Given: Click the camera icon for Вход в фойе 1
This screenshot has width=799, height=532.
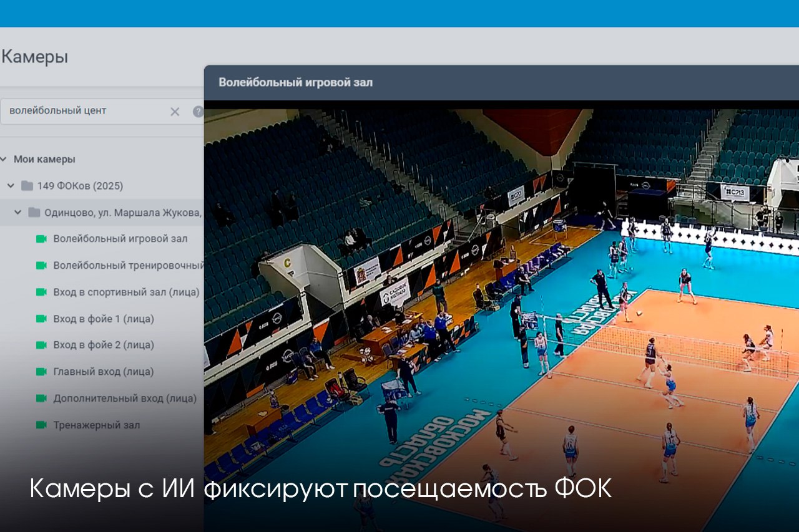Looking at the screenshot, I should 42,319.
